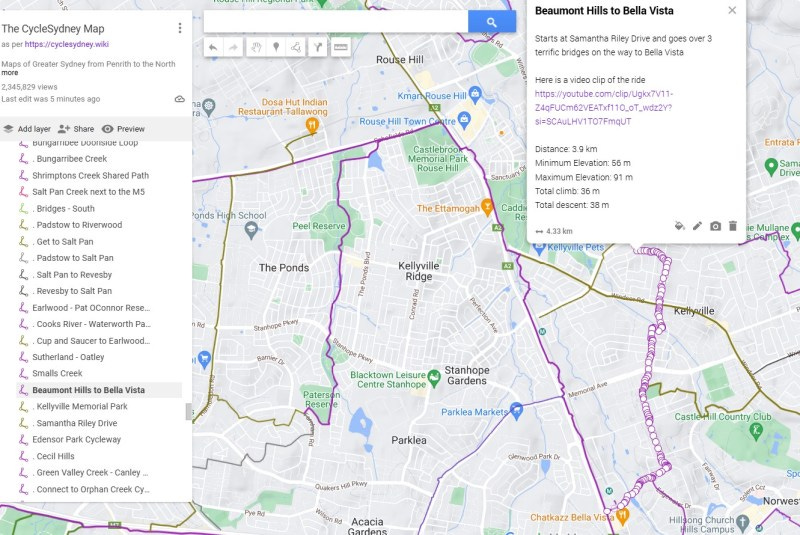Select '. Cecil Hills' item
Viewport: 800px width, 535px height.
tap(99, 456)
